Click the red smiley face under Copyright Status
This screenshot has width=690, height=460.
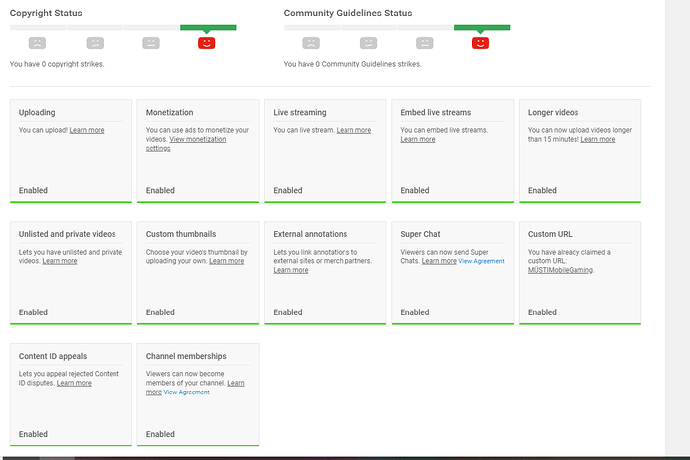(x=206, y=43)
